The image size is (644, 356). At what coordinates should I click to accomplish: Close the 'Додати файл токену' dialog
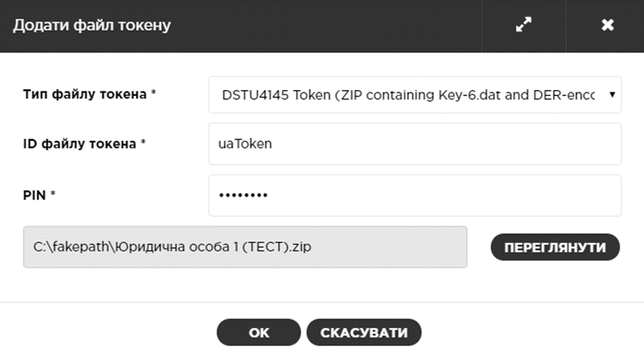click(607, 25)
